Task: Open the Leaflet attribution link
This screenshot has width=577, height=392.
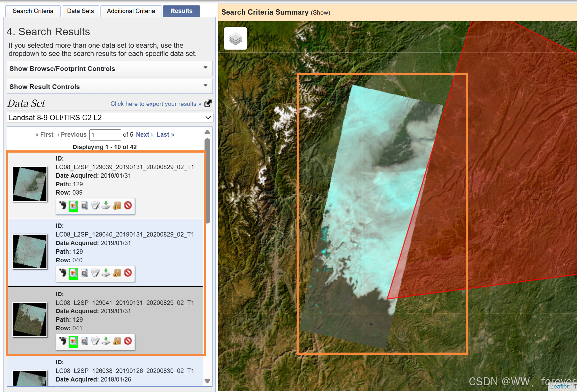Action: pos(559,386)
